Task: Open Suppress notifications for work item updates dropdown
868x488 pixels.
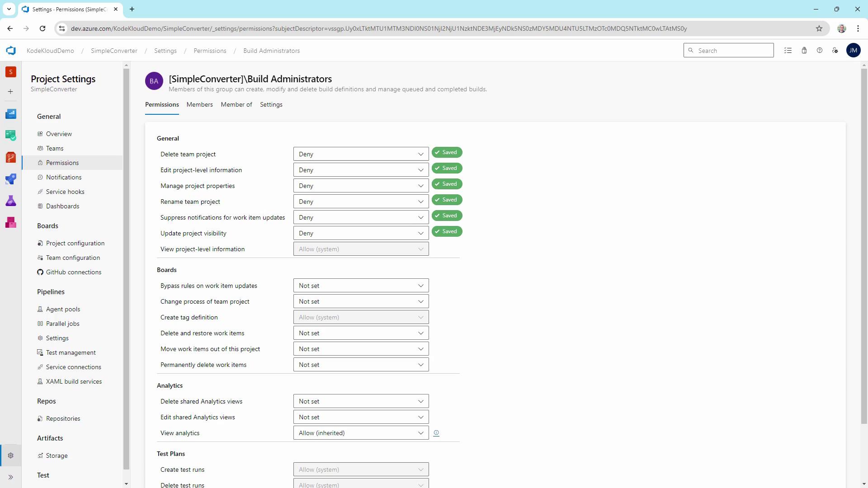Action: [361, 217]
